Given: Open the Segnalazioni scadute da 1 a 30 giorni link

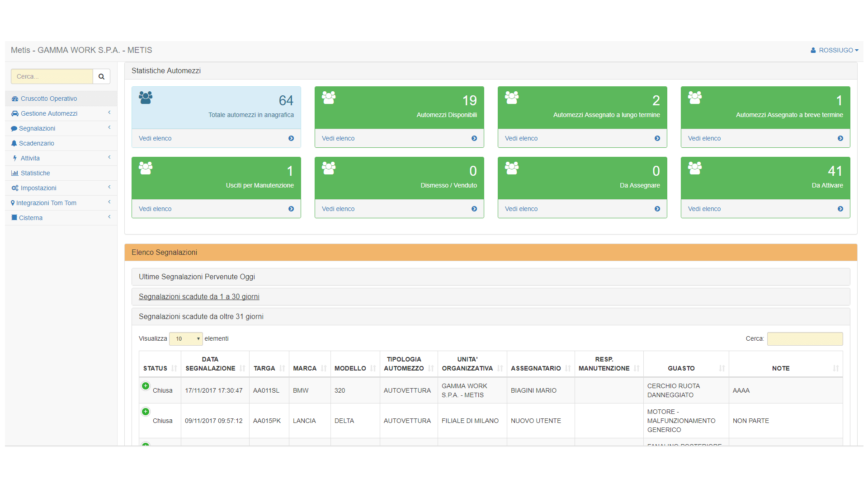Looking at the screenshot, I should tap(199, 296).
